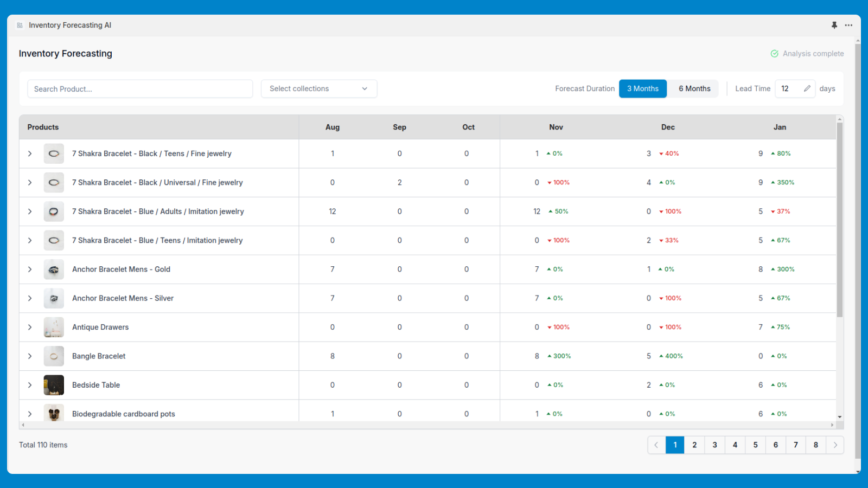
Task: Click the pencil icon to edit Lead Time
Action: [x=808, y=88]
